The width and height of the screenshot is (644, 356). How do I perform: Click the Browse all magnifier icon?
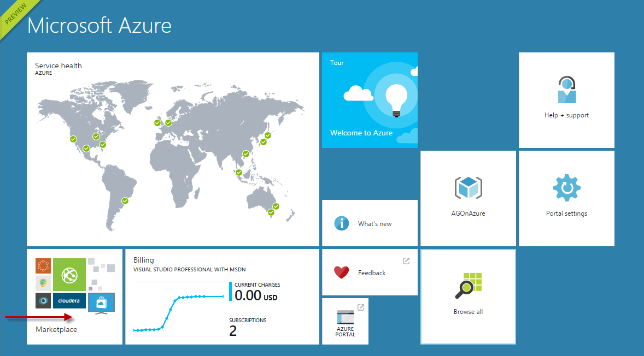[x=469, y=286]
